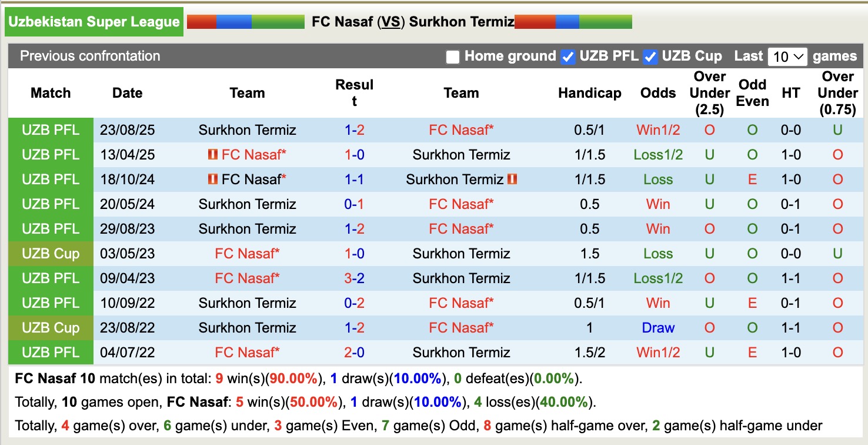The image size is (868, 445).
Task: Uncheck the UZB Cup filter checkbox
Action: [x=650, y=57]
